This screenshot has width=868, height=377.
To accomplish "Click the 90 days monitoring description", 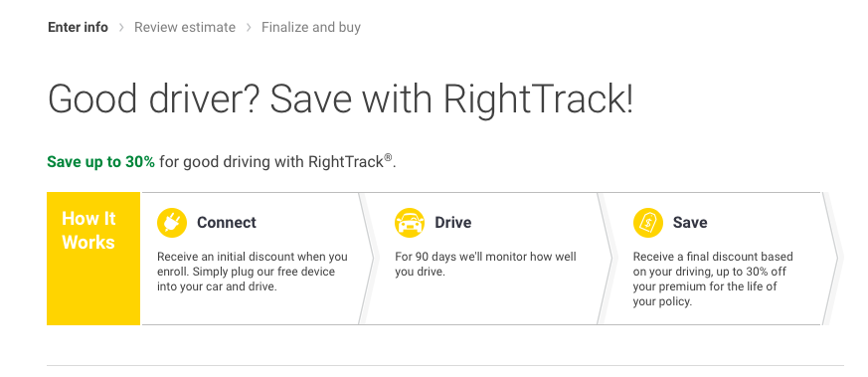I will point(485,264).
